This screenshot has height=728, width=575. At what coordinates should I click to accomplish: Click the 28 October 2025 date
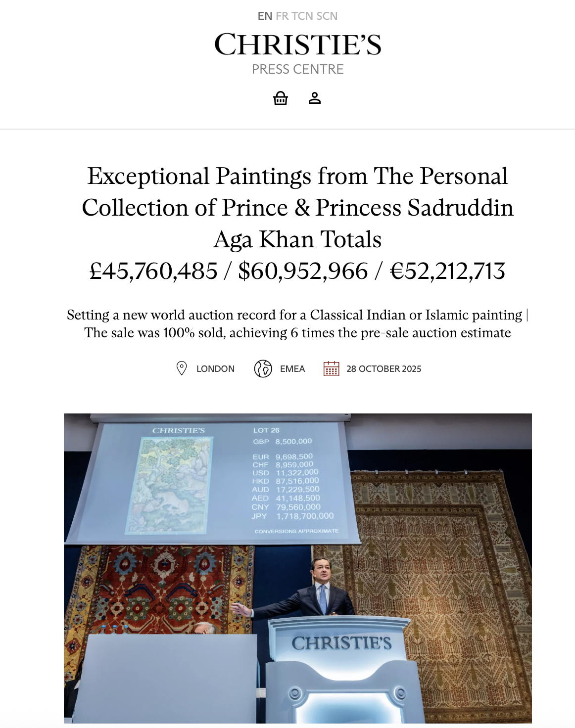pyautogui.click(x=383, y=369)
